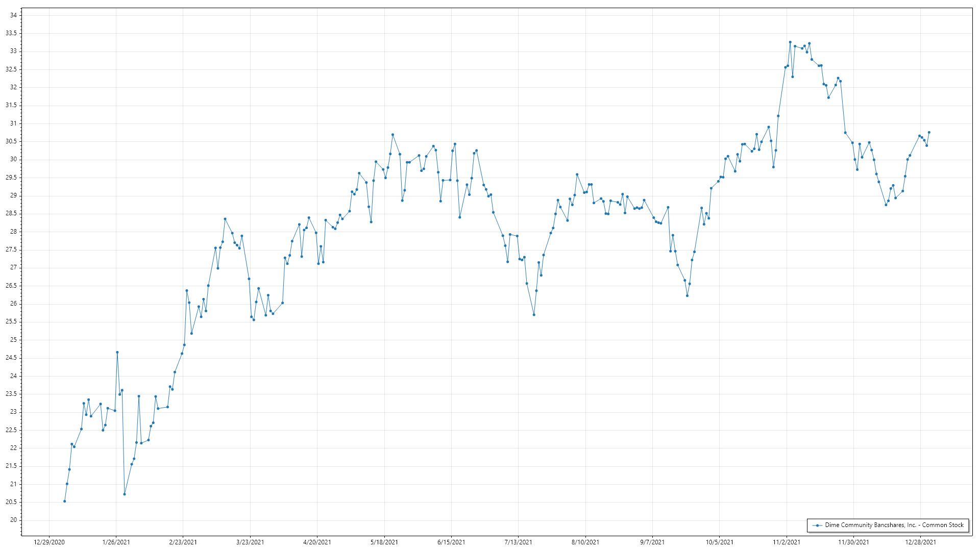This screenshot has height=551, width=980.
Task: Click the highest data point near 33.25
Action: (x=790, y=42)
